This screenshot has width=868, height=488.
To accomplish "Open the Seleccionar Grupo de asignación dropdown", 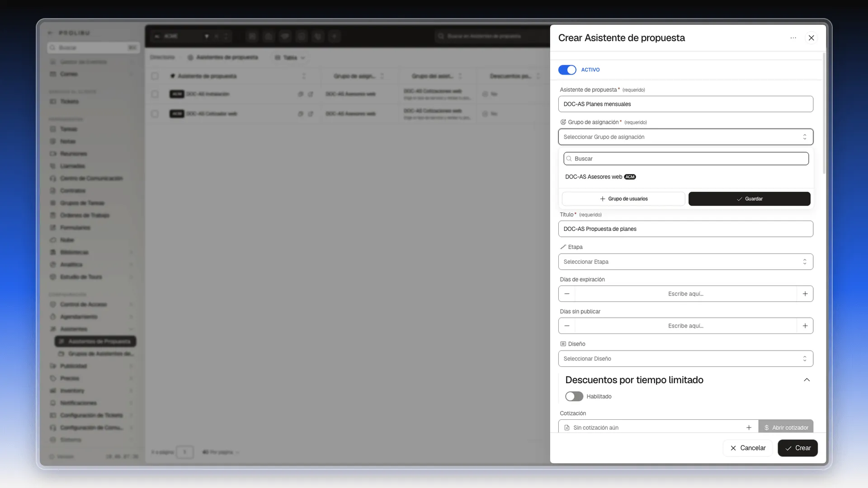I will coord(685,137).
